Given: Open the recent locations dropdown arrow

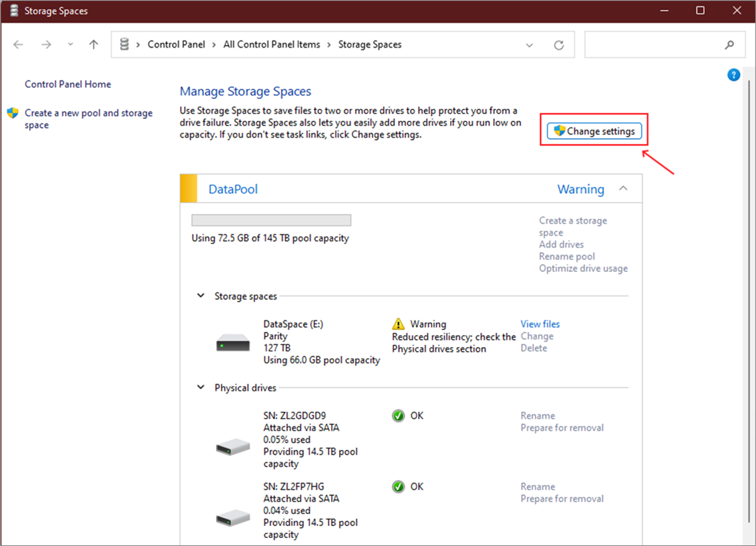Looking at the screenshot, I should (x=70, y=44).
